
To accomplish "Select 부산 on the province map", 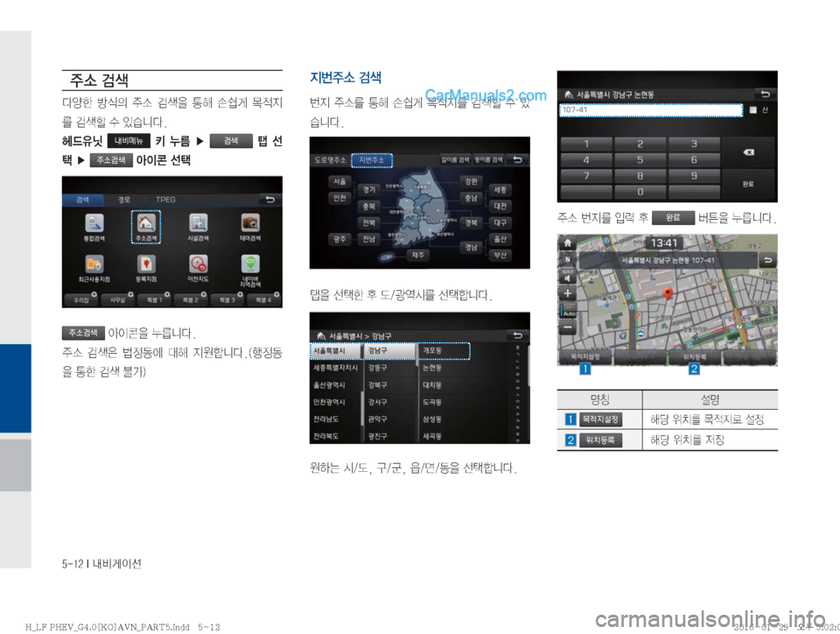I will click(x=500, y=255).
